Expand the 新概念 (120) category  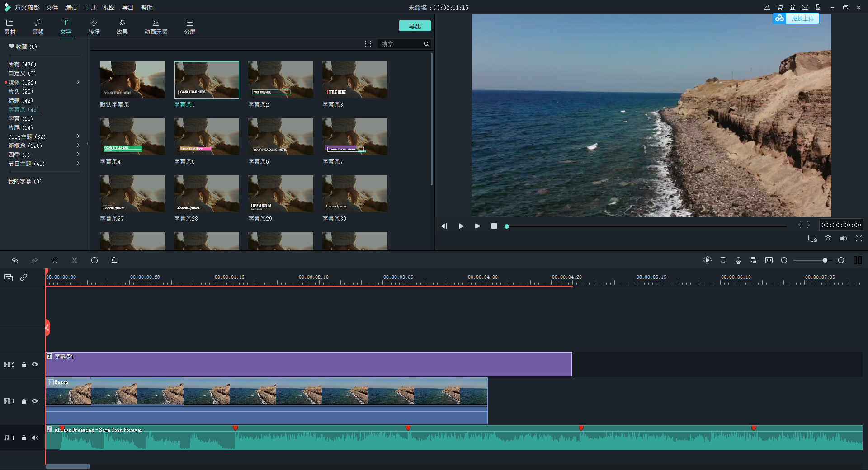point(78,146)
